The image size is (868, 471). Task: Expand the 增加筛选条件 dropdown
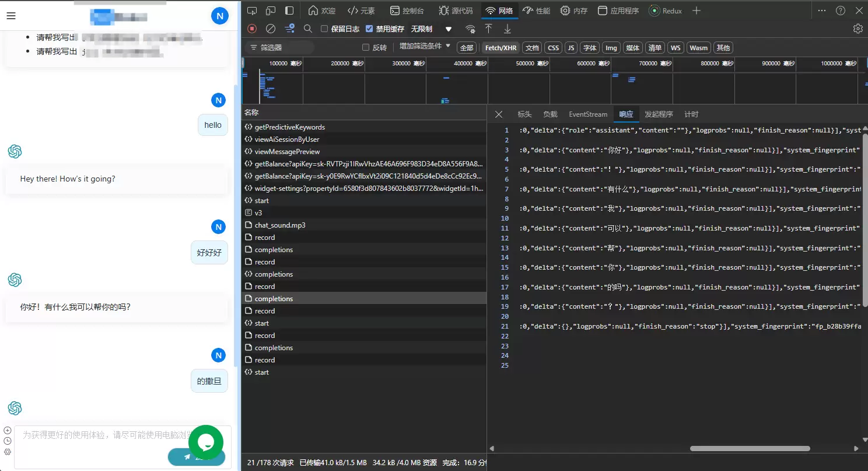tap(425, 46)
